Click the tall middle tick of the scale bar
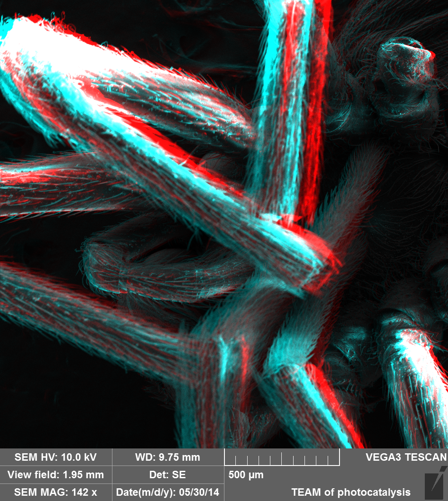This screenshot has width=448, height=501. (282, 459)
